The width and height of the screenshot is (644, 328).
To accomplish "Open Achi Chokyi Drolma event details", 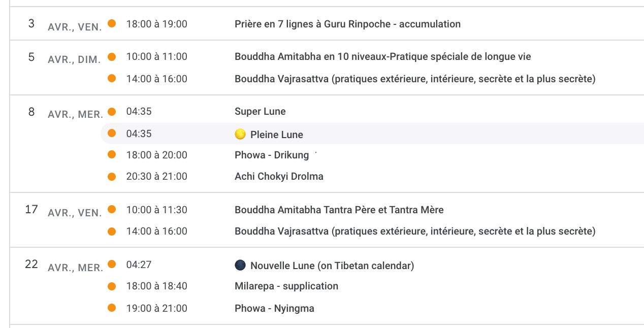I will 279,177.
